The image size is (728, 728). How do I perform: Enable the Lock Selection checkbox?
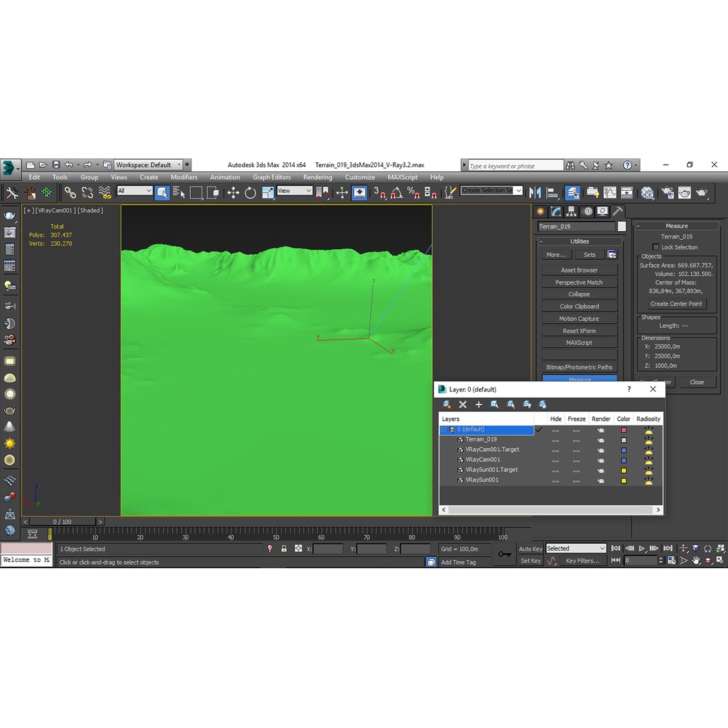click(656, 247)
